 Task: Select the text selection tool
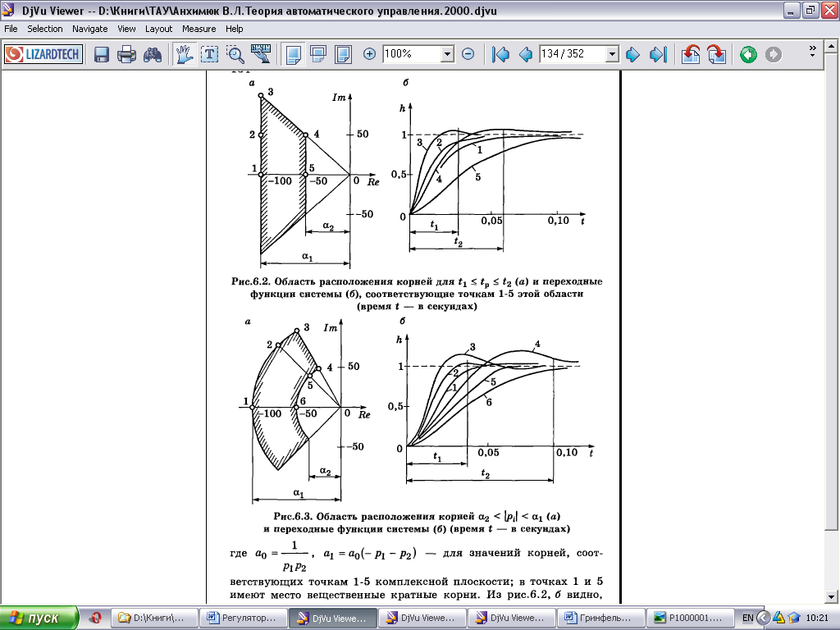tap(209, 54)
